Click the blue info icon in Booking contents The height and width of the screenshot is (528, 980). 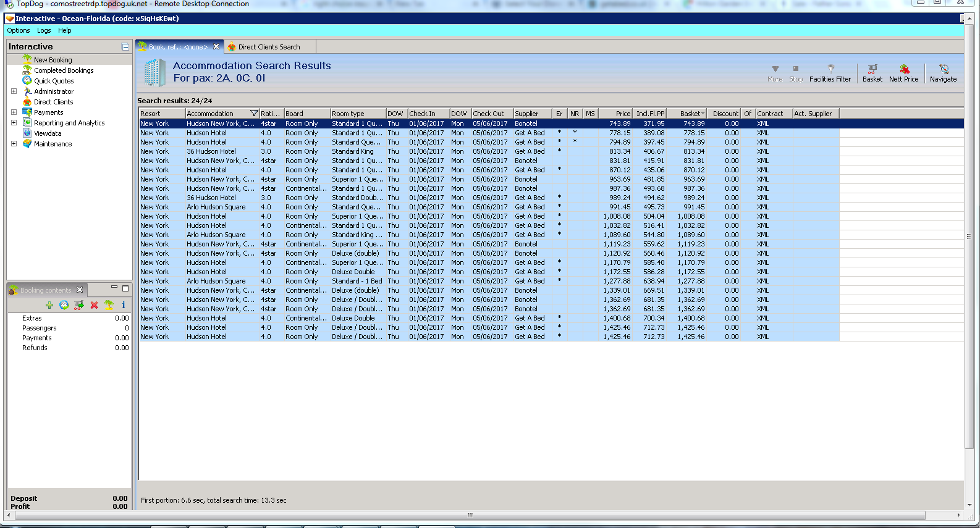124,305
